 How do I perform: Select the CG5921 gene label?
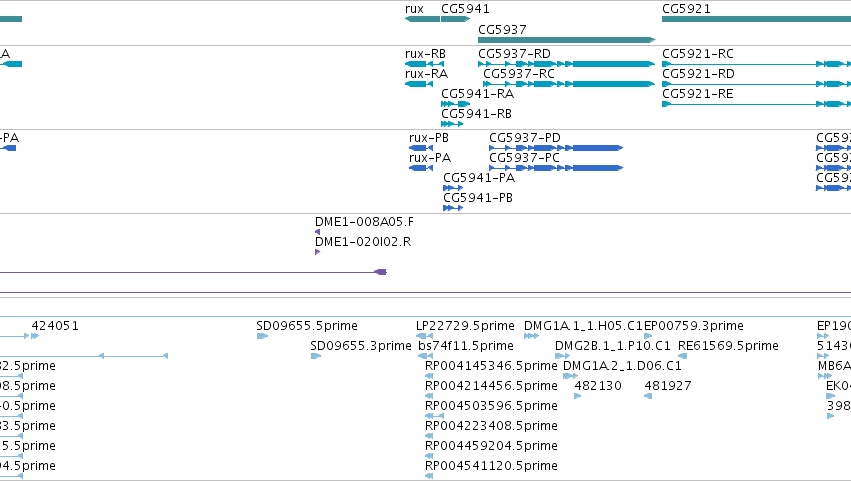coord(686,9)
